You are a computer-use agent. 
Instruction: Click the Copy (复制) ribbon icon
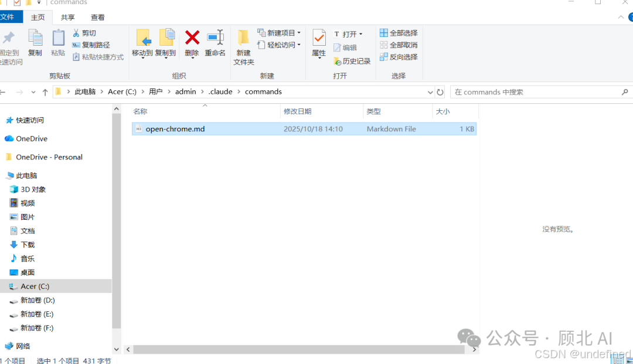point(35,39)
